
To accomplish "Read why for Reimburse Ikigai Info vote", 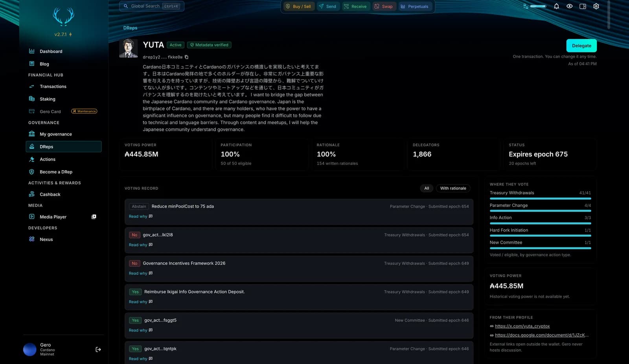I will (141, 302).
